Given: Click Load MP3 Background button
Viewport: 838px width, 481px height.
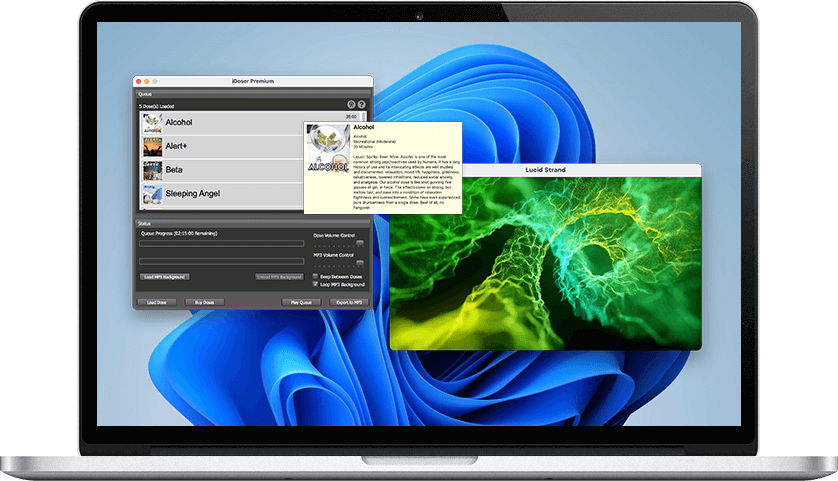Looking at the screenshot, I should [165, 277].
